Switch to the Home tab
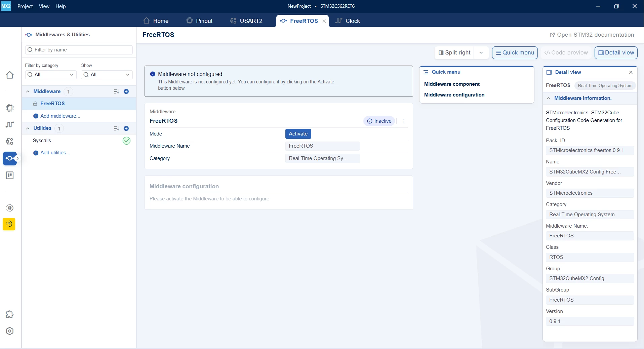 156,21
